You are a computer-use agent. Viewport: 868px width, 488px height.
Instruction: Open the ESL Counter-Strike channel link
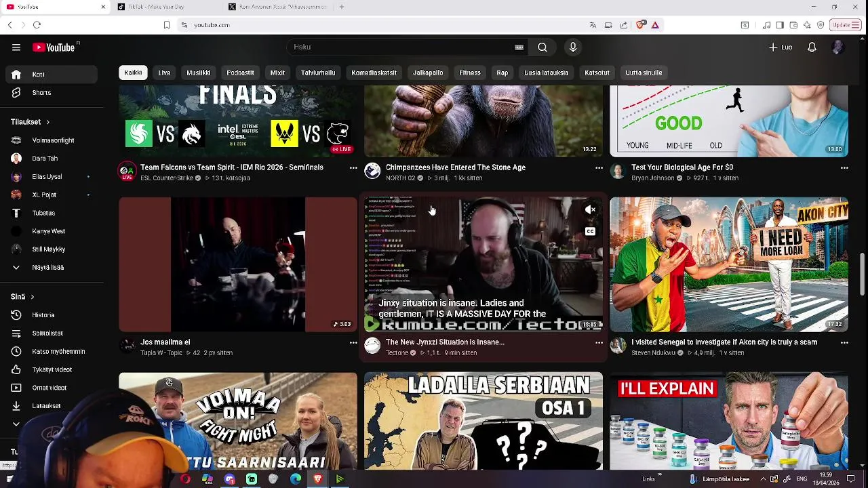[167, 178]
